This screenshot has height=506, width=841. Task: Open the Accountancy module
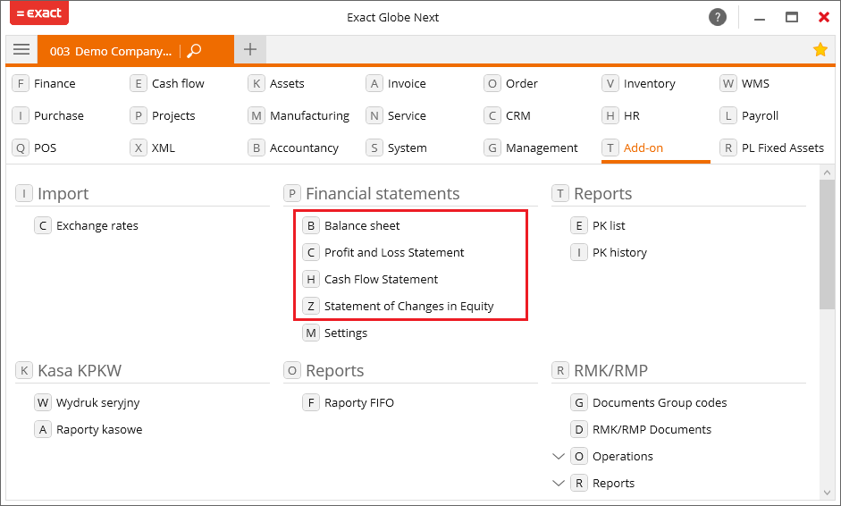[293, 148]
